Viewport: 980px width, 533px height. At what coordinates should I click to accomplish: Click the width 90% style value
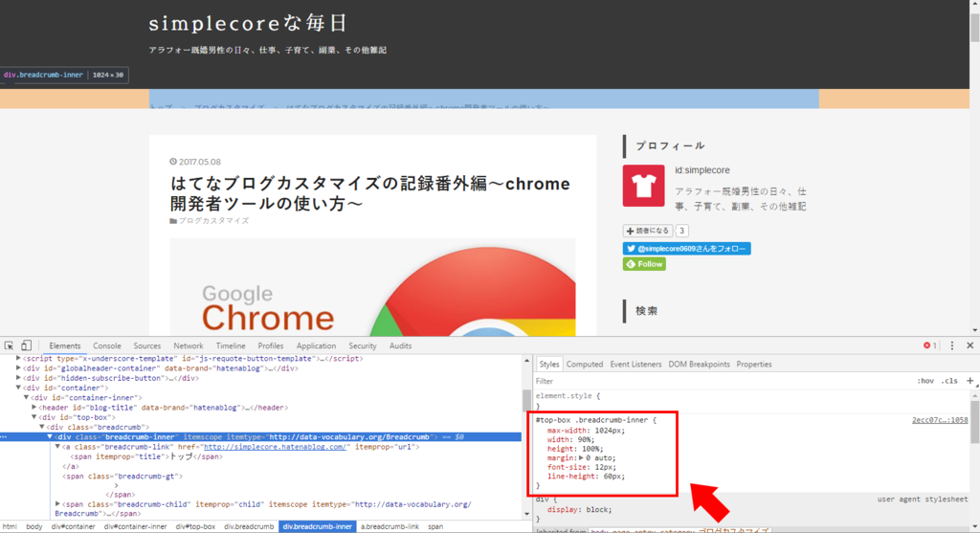583,439
